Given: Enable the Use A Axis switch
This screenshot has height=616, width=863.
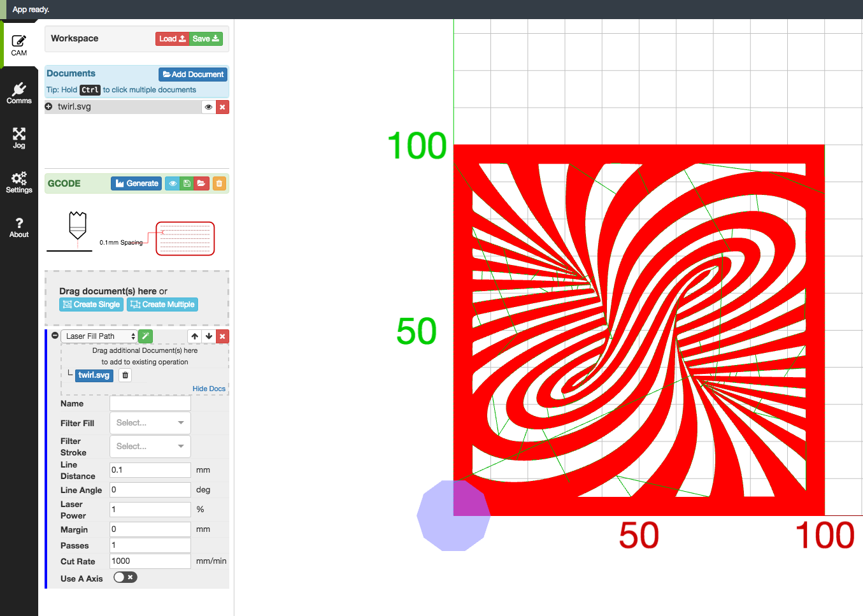Looking at the screenshot, I should 125,578.
